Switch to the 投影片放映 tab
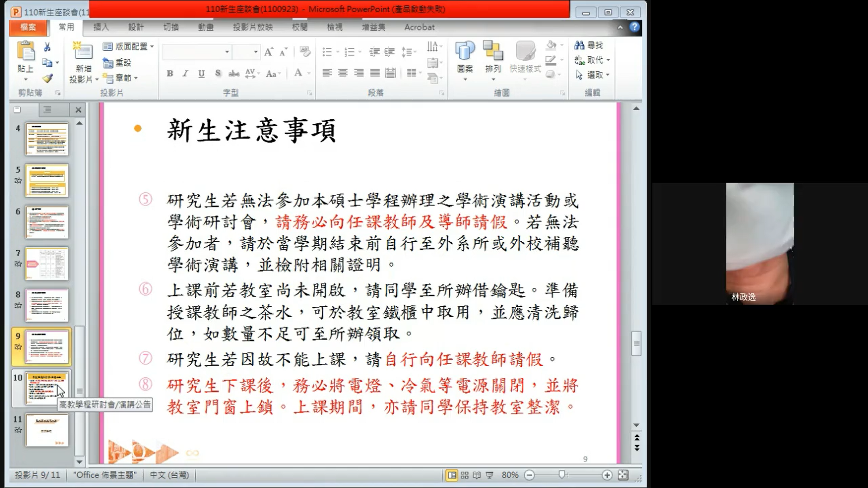Screen dimensions: 868x488 pos(253,27)
